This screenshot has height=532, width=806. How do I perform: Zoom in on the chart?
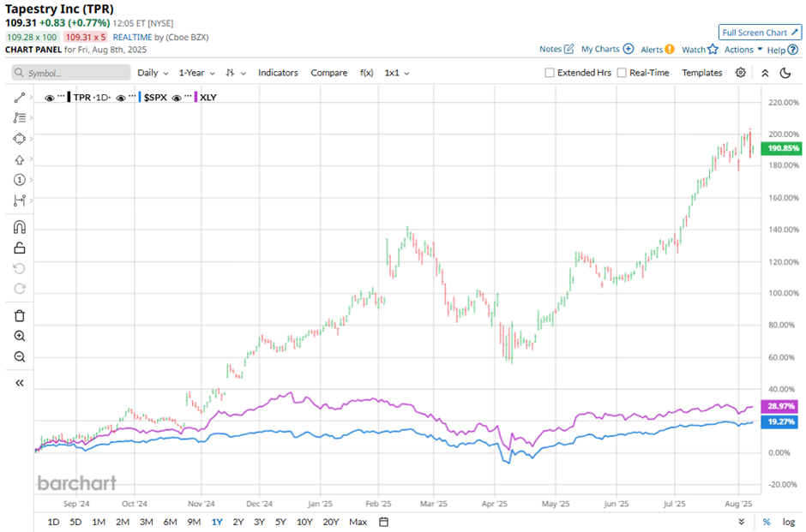click(x=20, y=337)
